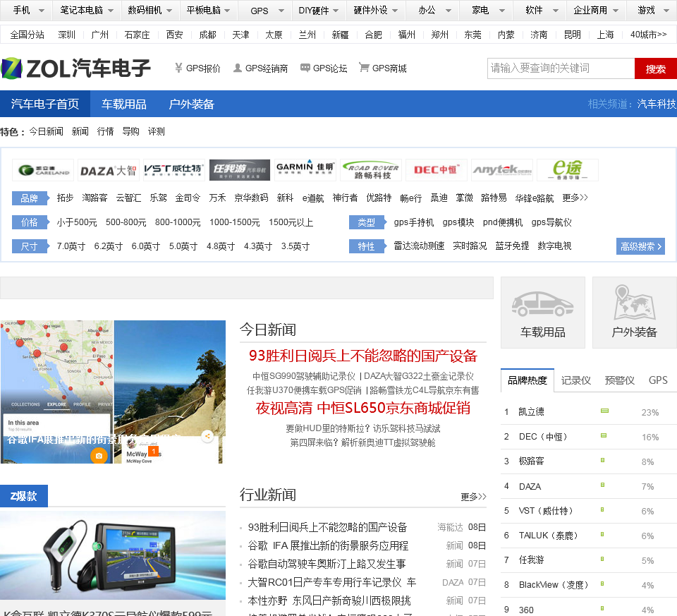677x616 pixels.
Task: Switch to 预警仪 ranking tab
Action: pyautogui.click(x=620, y=380)
